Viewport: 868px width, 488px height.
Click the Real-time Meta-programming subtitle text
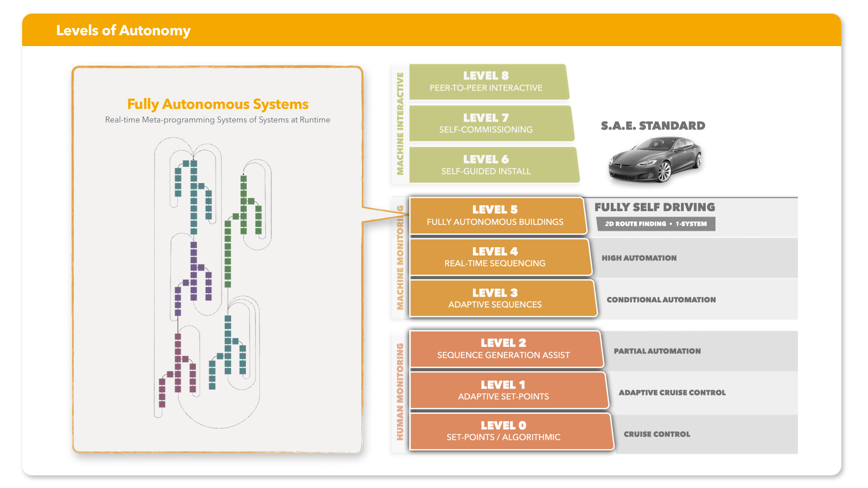pos(217,120)
